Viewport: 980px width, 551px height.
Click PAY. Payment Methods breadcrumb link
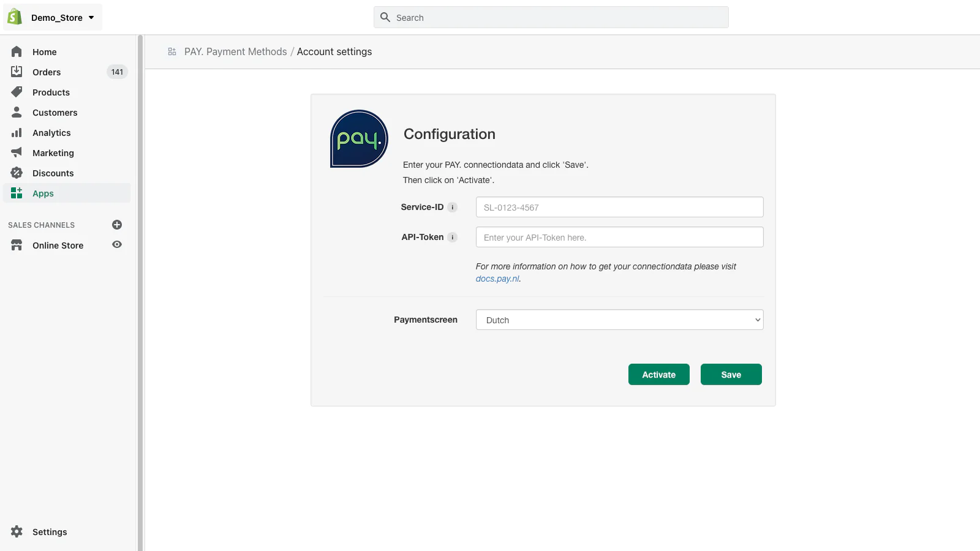click(x=235, y=52)
